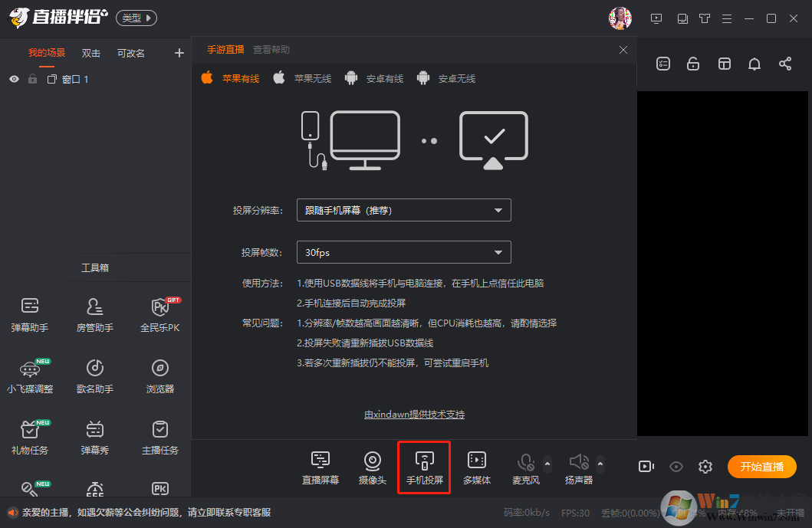812x528 pixels.
Task: Expand the 扬声器 speaker options arrow
Action: 600,462
